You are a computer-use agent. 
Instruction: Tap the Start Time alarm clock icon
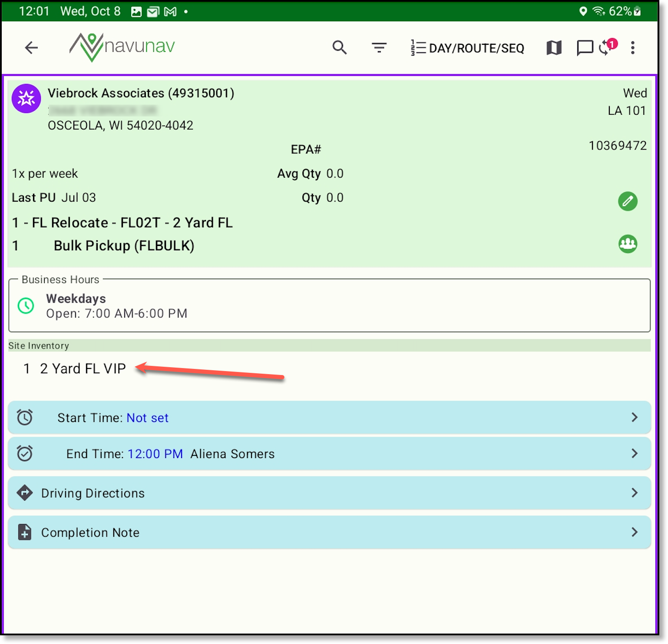(x=25, y=417)
